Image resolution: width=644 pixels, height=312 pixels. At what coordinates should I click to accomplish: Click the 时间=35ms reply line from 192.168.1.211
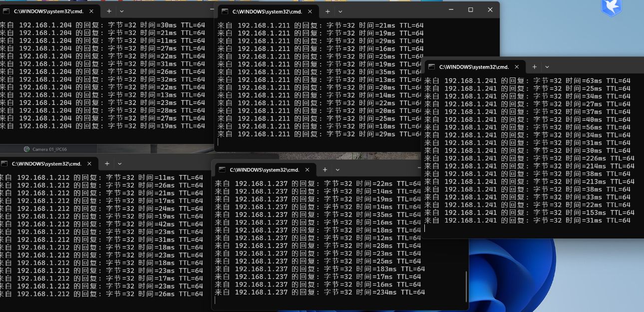pos(321,72)
